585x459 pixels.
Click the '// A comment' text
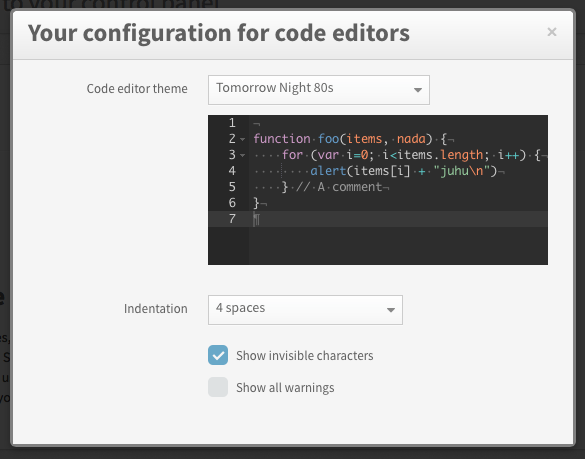339,187
